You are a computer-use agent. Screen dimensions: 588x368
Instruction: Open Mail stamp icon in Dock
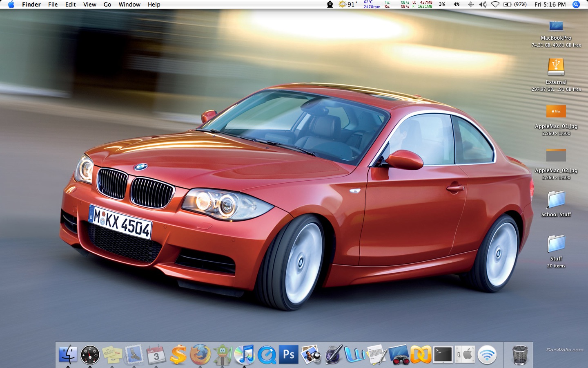pos(134,355)
